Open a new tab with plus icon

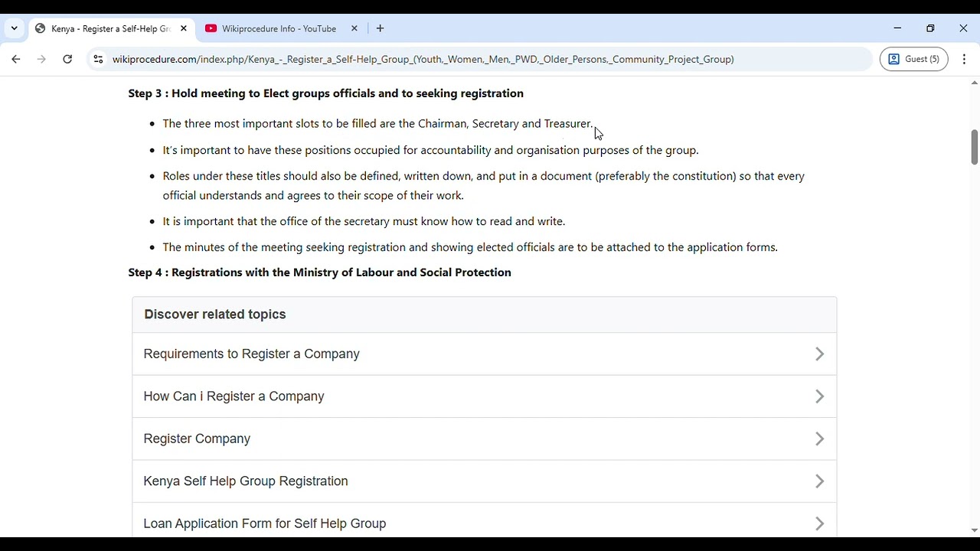(x=380, y=28)
